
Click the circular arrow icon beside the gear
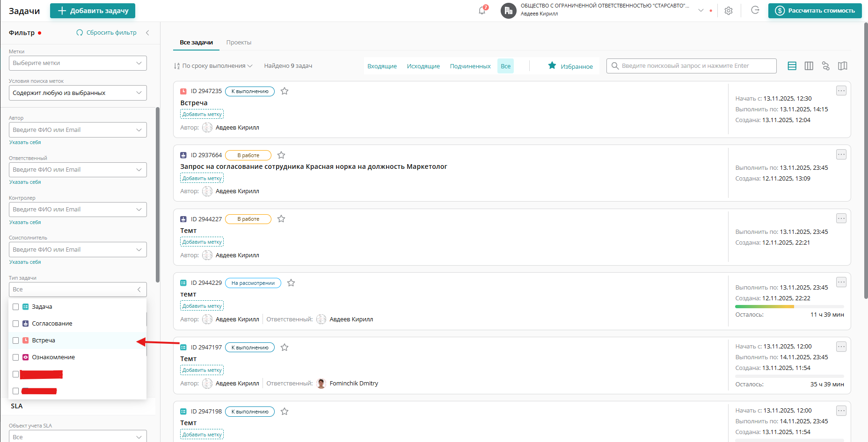pos(755,10)
